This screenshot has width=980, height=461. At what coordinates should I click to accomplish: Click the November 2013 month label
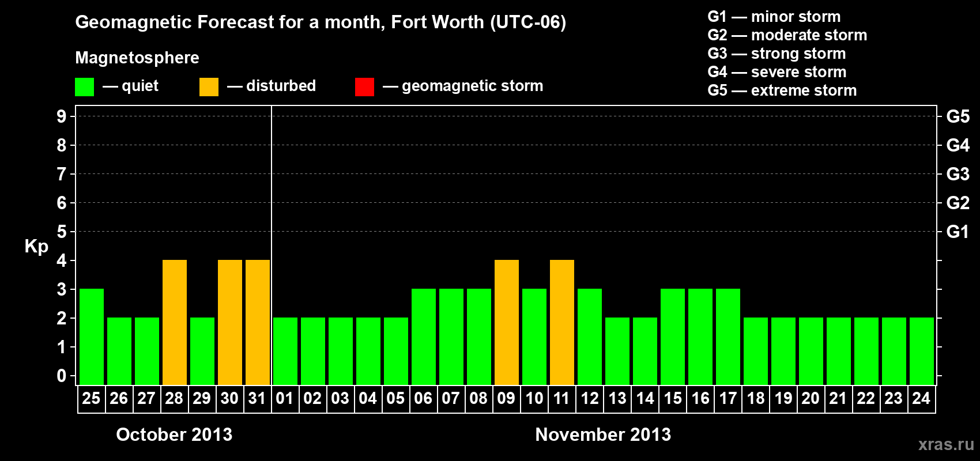pos(603,434)
